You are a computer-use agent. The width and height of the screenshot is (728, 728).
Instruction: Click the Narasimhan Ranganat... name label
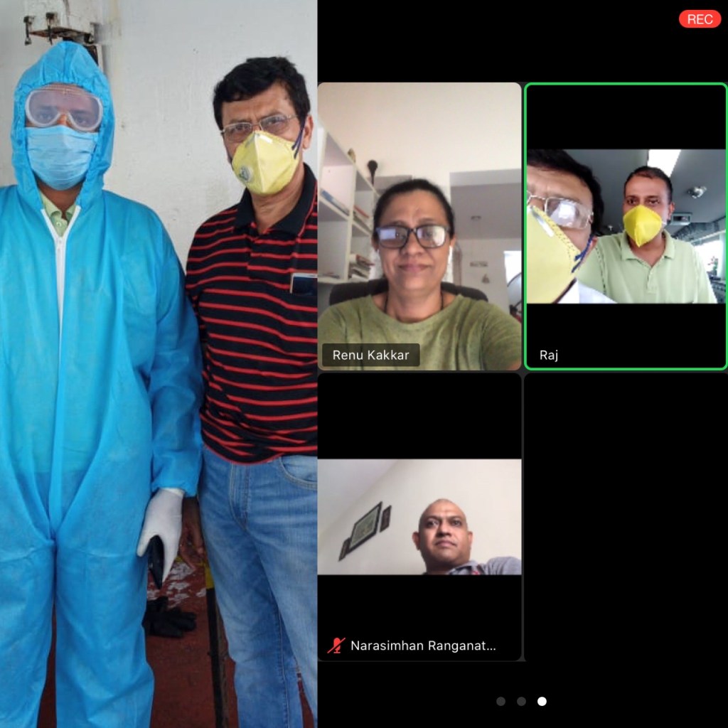coord(422,646)
